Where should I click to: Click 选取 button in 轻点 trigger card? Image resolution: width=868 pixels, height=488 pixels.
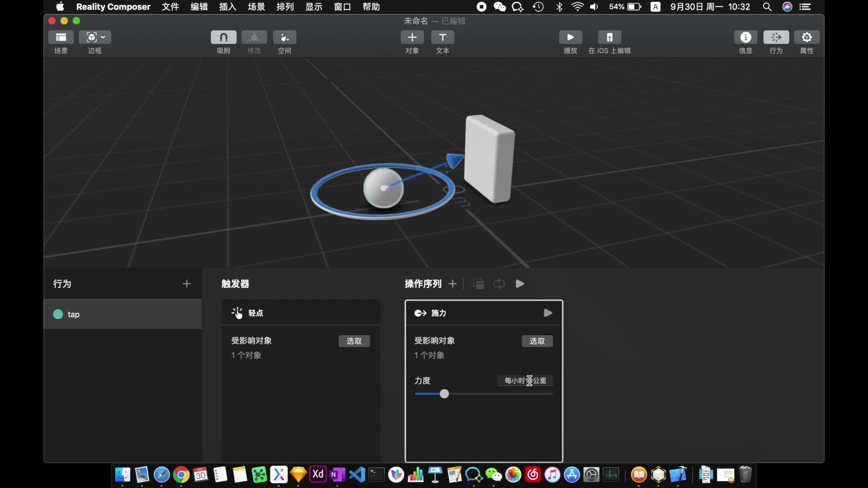click(354, 341)
